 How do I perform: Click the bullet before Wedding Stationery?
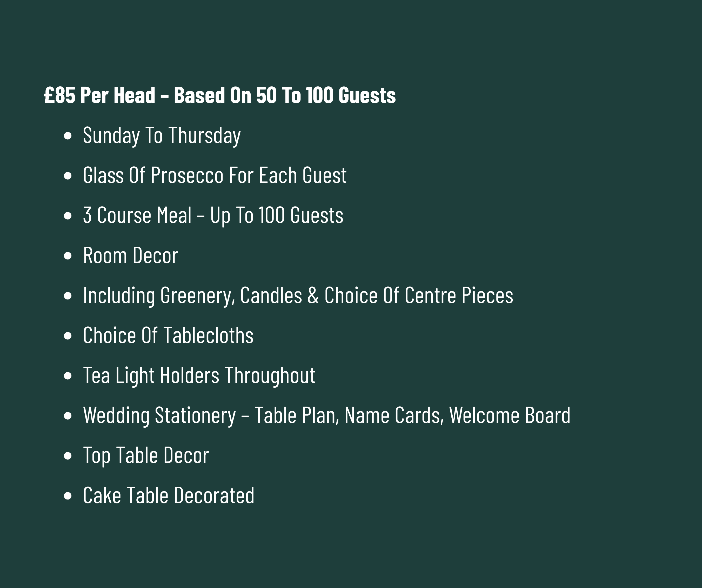[x=68, y=416]
